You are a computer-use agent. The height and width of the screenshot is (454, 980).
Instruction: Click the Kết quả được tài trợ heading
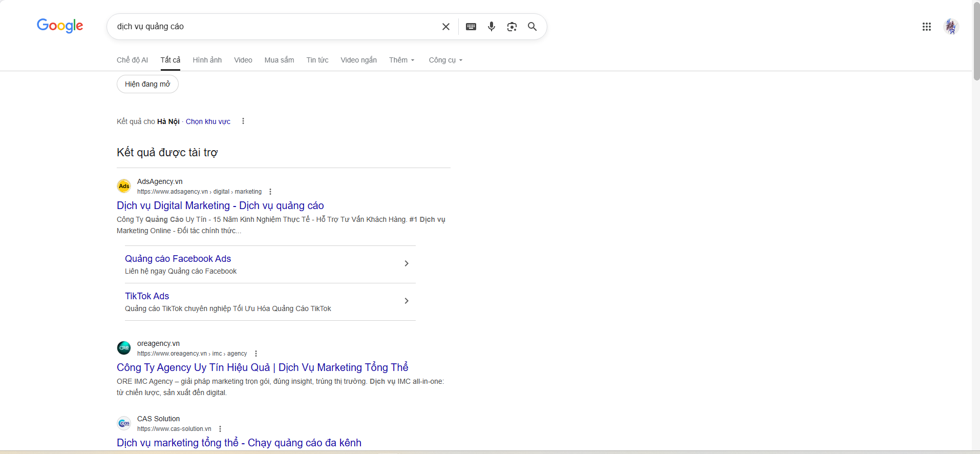pos(167,152)
